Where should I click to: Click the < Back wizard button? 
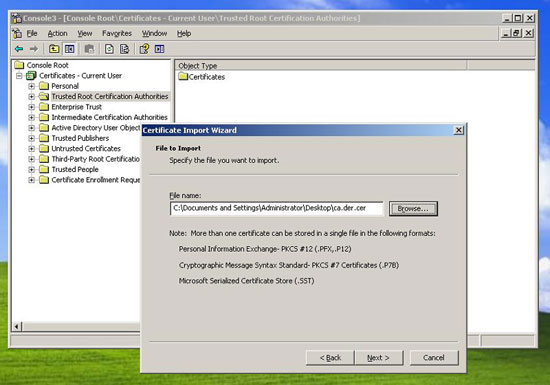tap(330, 358)
